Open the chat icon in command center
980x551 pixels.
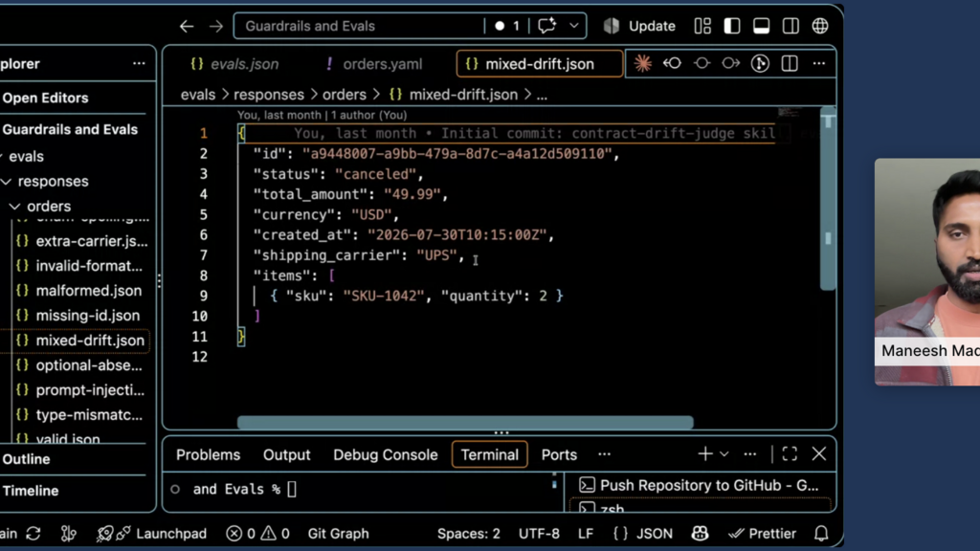point(546,26)
